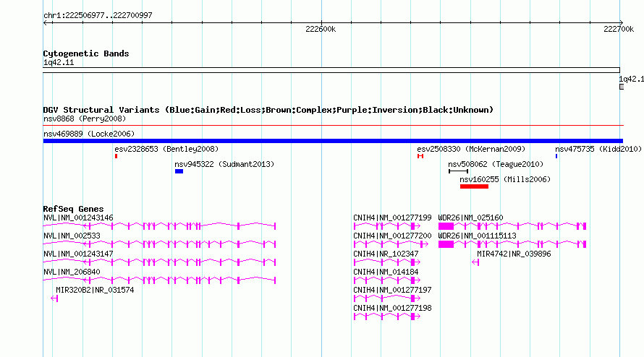
Task: Open the nsv160255 (Mills2006) label
Action: pyautogui.click(x=505, y=179)
